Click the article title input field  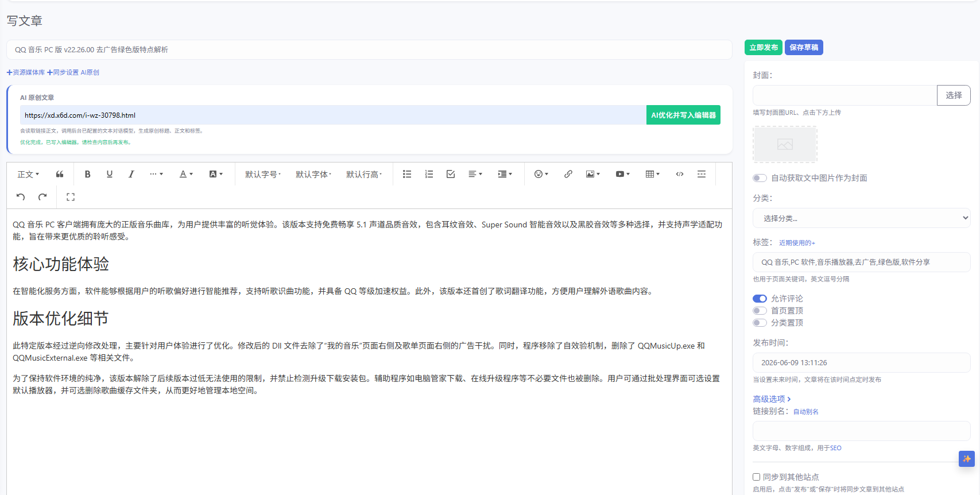pos(369,49)
